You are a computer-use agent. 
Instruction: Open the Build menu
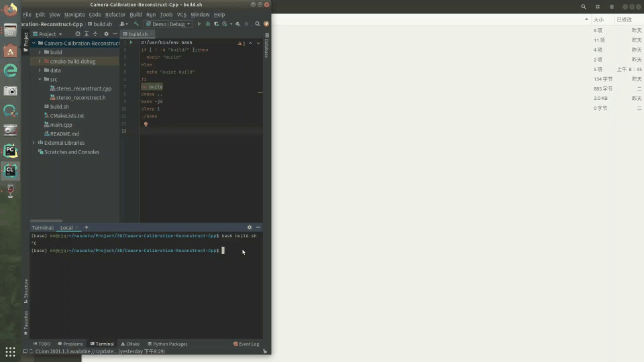coord(136,14)
